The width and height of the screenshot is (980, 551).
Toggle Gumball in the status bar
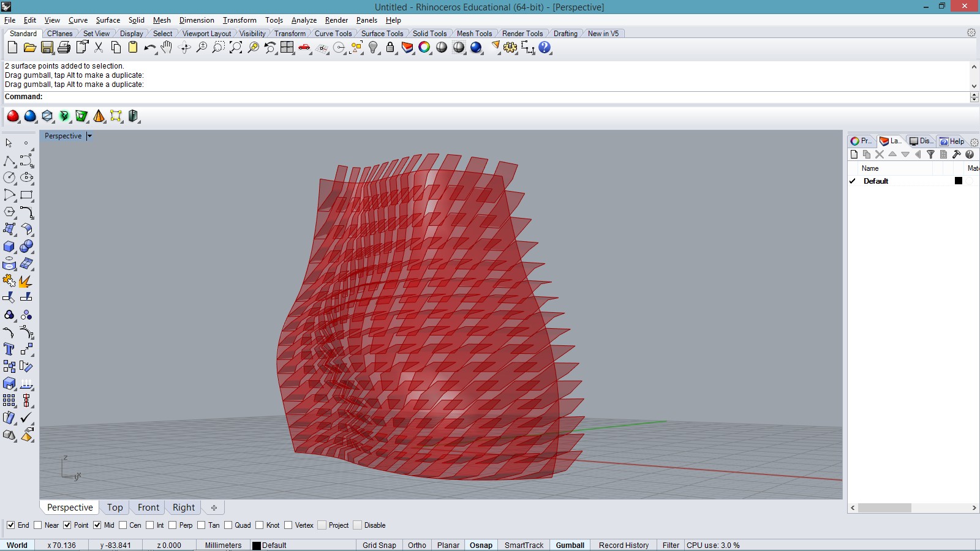pyautogui.click(x=570, y=545)
